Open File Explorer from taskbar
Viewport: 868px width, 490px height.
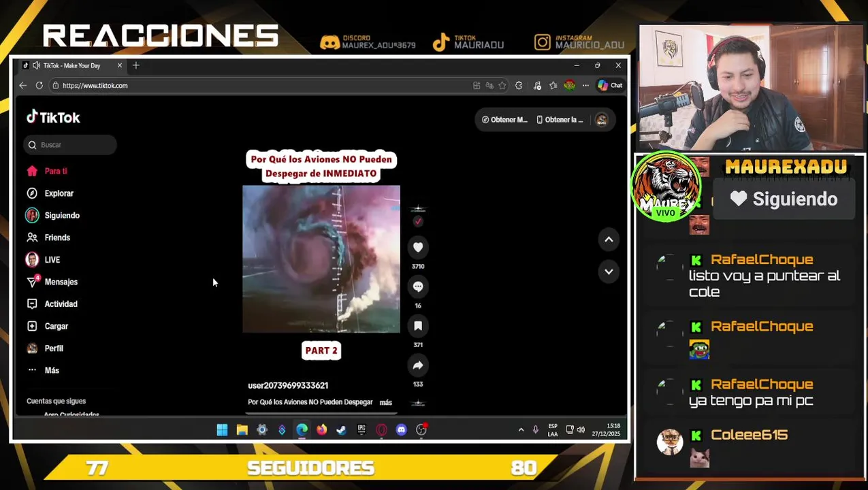click(242, 429)
